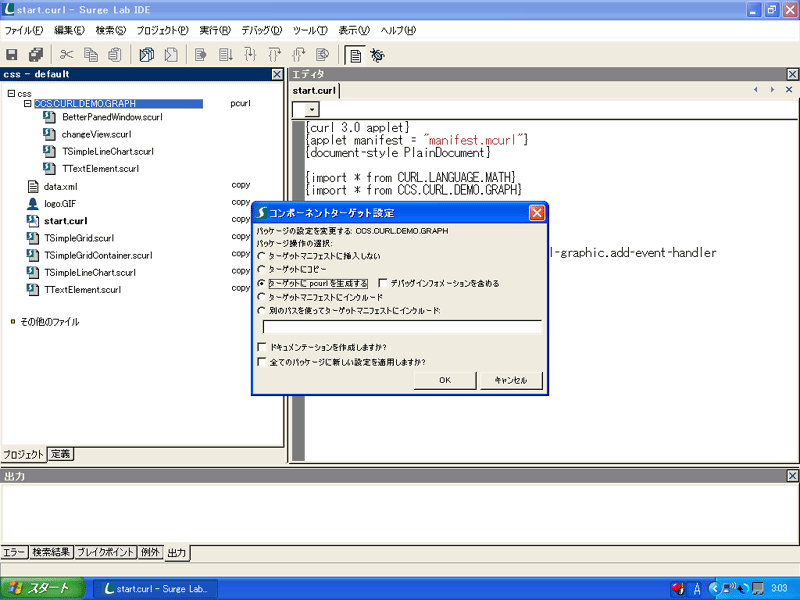The height and width of the screenshot is (600, 800).
Task: Click the Cut scissors icon
Action: (x=67, y=55)
